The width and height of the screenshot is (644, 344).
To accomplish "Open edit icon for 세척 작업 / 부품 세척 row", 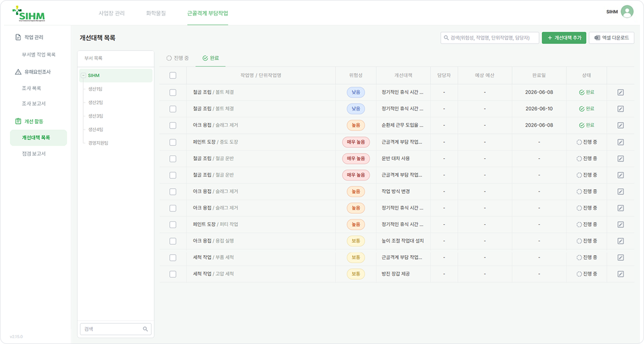I will click(620, 257).
